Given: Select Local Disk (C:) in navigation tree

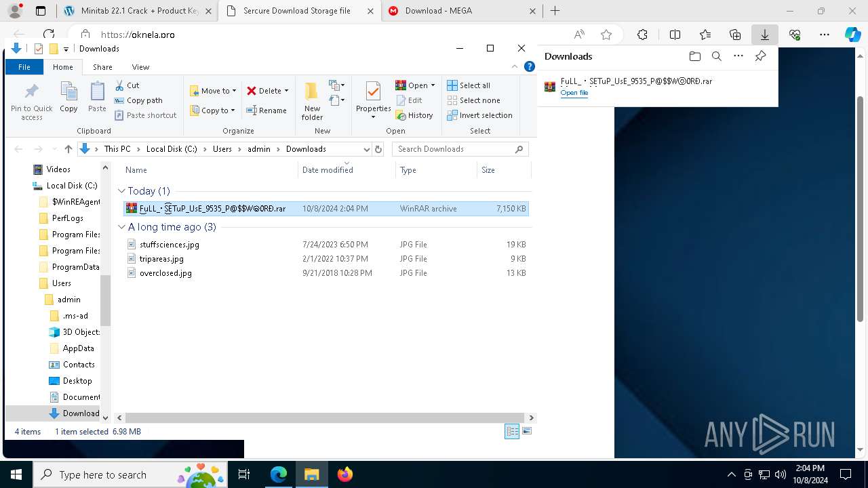Looking at the screenshot, I should [x=71, y=186].
